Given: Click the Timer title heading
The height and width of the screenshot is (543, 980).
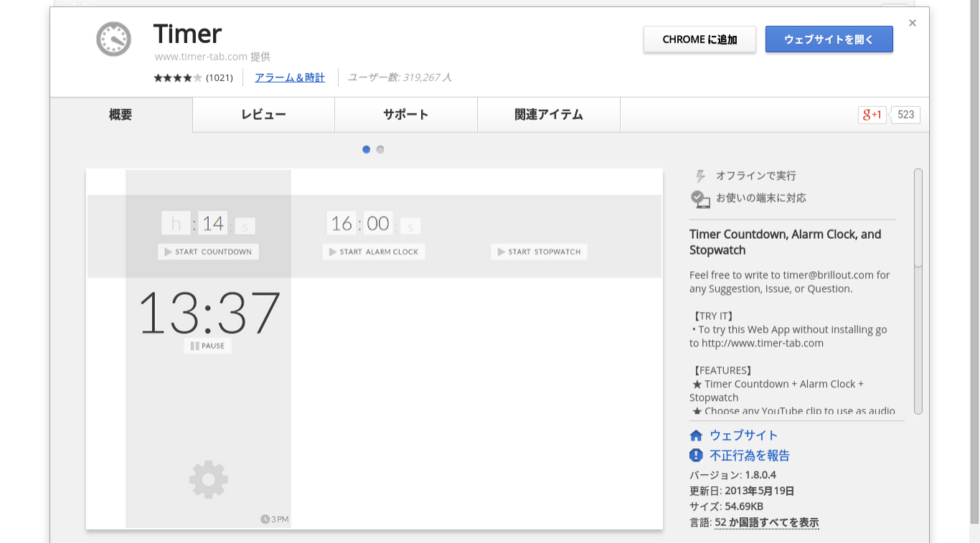Looking at the screenshot, I should point(188,34).
